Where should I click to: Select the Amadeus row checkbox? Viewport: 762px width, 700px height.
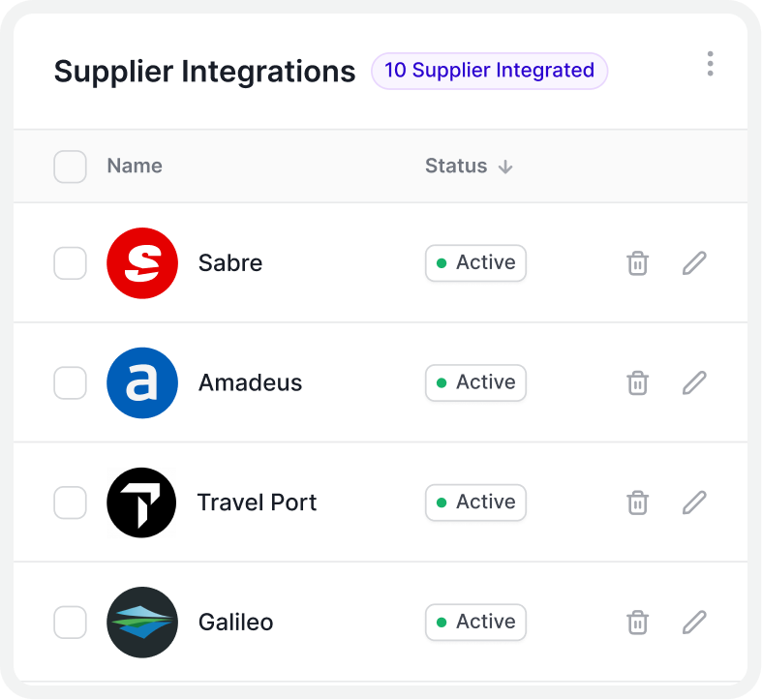[70, 382]
